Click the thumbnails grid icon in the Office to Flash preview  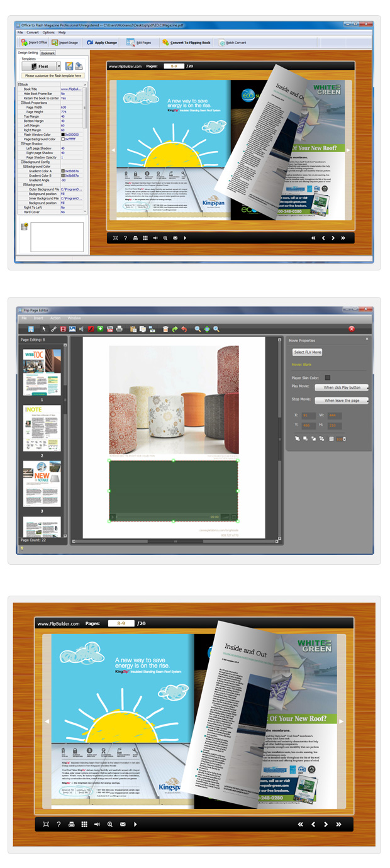[145, 238]
